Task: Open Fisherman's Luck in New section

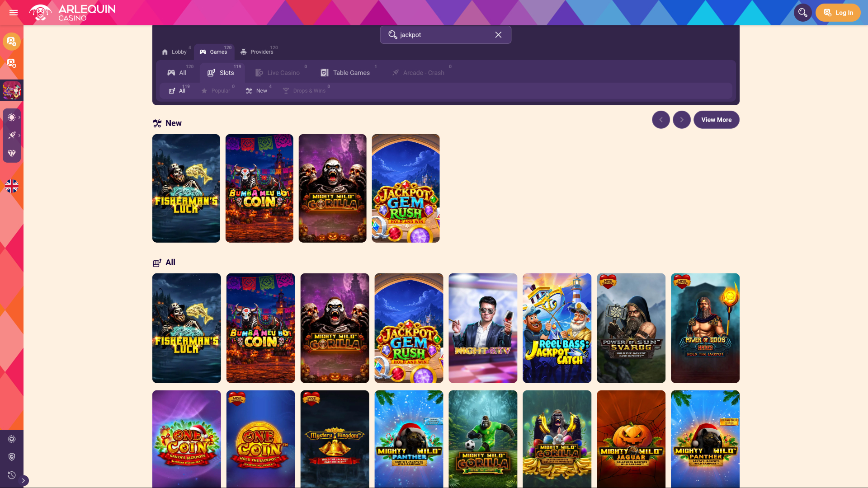Action: pos(186,188)
